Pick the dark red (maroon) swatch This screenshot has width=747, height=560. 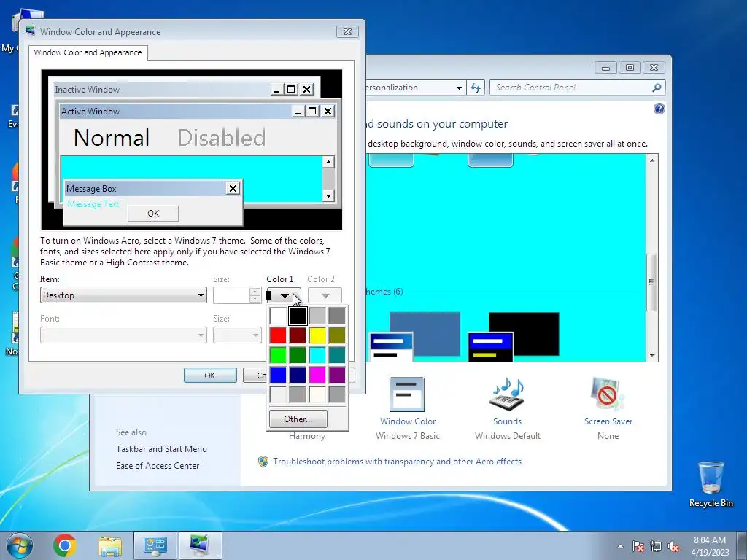tap(298, 335)
